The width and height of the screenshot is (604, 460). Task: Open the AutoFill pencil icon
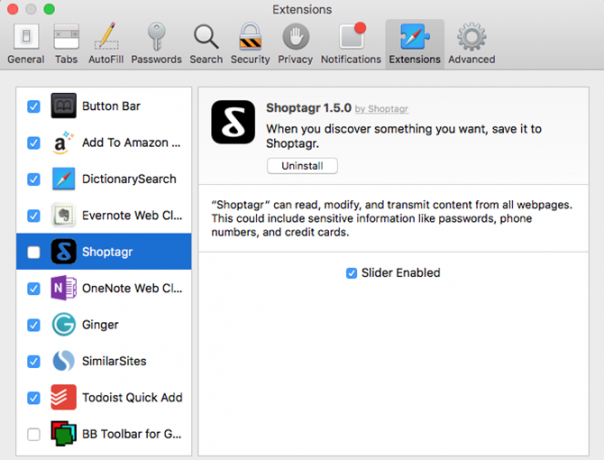coord(106,36)
